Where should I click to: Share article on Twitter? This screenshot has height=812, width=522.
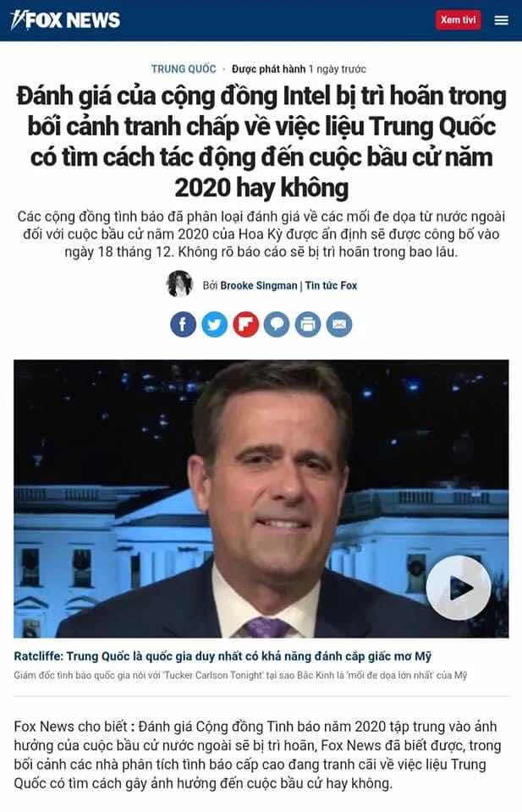[214, 325]
